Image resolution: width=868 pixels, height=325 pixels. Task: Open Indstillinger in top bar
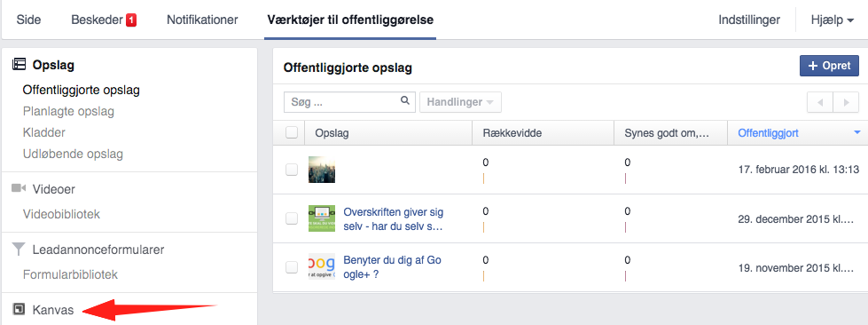[749, 20]
